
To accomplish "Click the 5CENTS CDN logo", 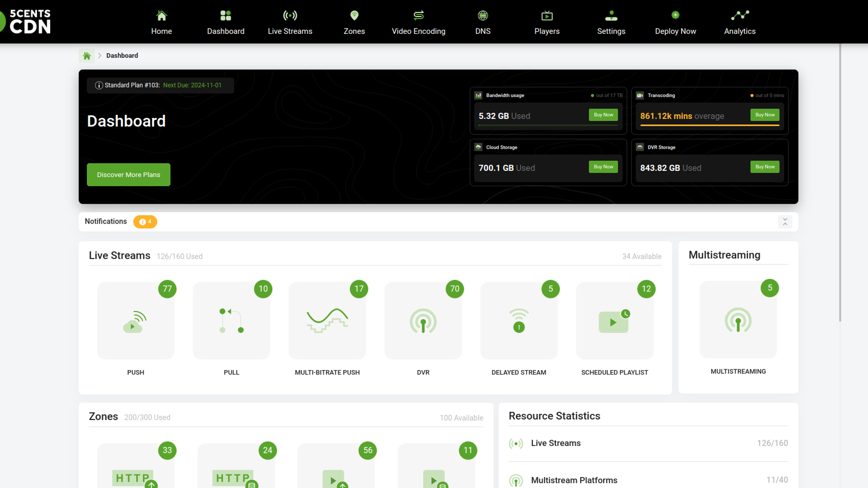I will coord(26,22).
